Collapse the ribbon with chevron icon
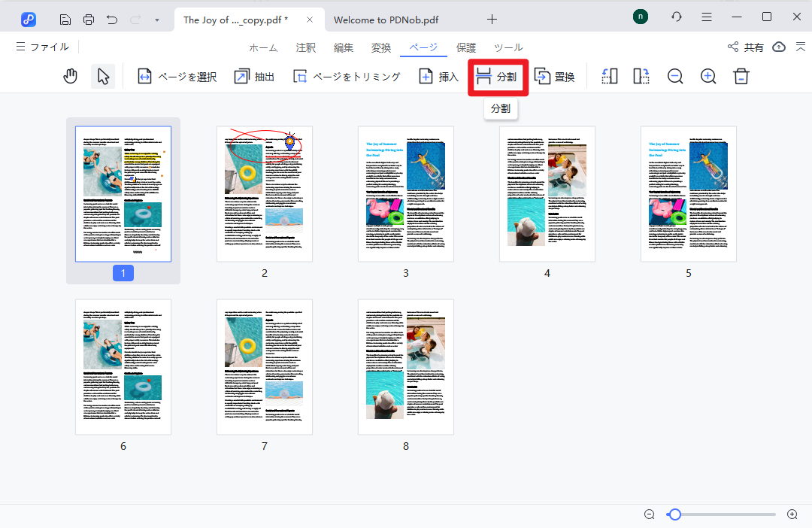The height and width of the screenshot is (528, 812). coord(798,47)
